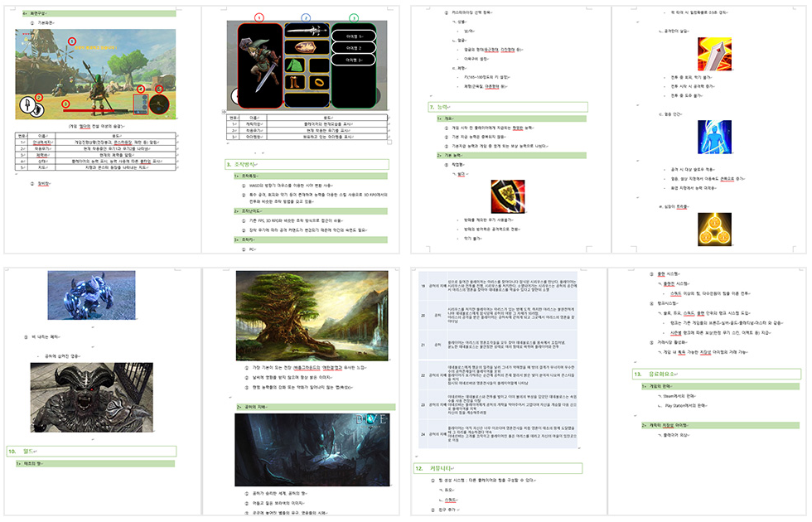The height and width of the screenshot is (522, 812).
Task: Select the horned dark monster image
Action: pyautogui.click(x=92, y=397)
